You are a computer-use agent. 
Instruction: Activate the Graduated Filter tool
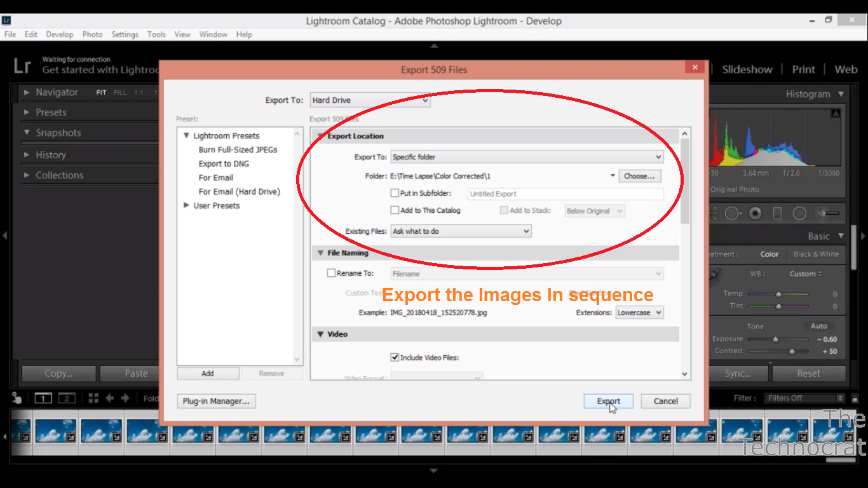coord(776,213)
